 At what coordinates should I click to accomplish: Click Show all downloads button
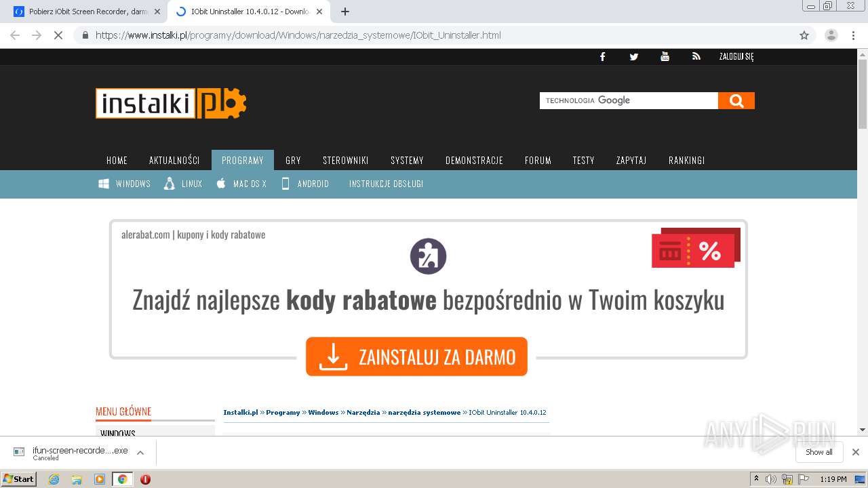click(819, 452)
